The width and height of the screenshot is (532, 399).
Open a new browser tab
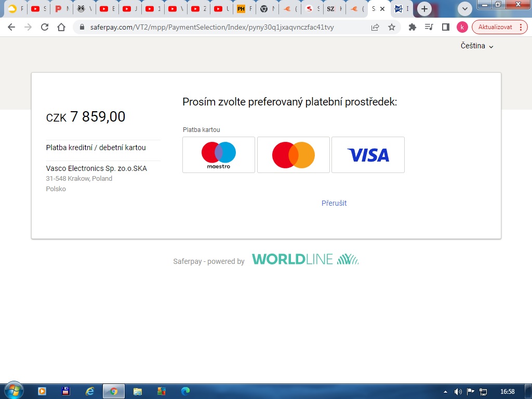pos(424,9)
